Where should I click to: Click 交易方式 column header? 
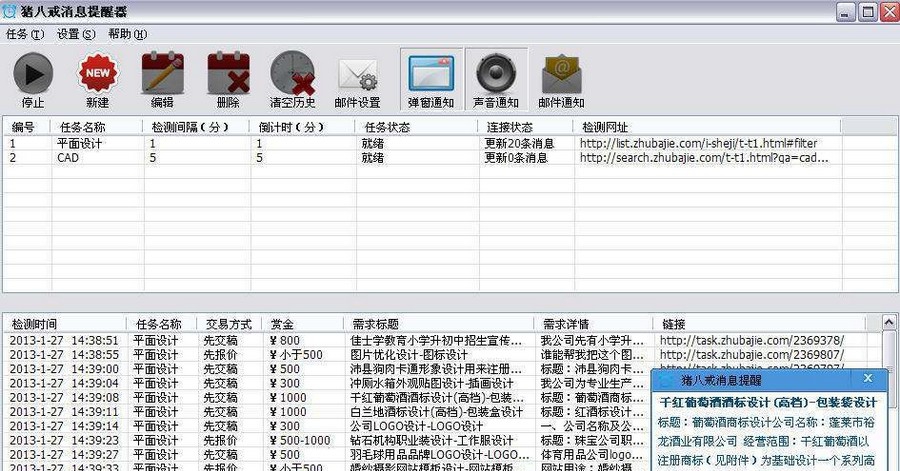point(229,324)
